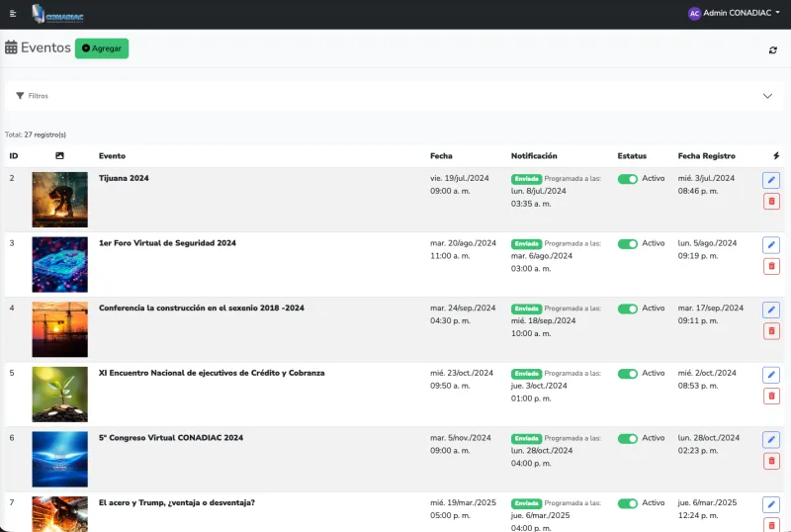
Task: Edit the El acero y Trump event
Action: click(x=771, y=504)
